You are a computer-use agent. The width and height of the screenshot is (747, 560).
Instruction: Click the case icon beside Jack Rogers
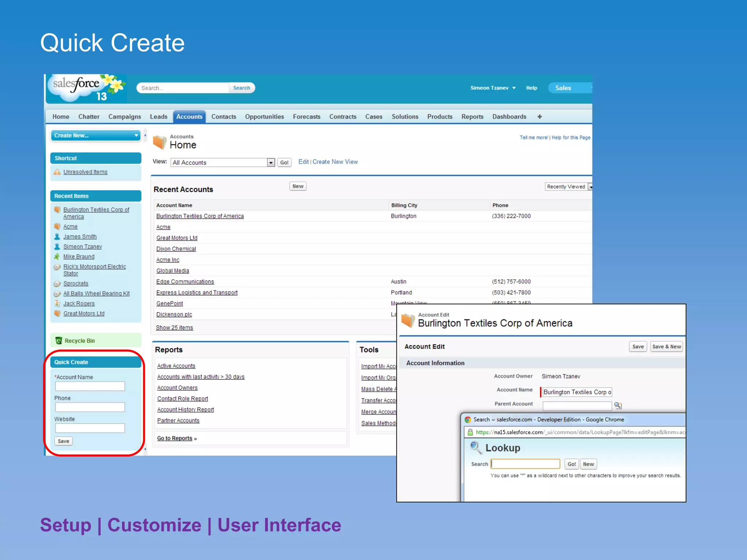pos(57,303)
